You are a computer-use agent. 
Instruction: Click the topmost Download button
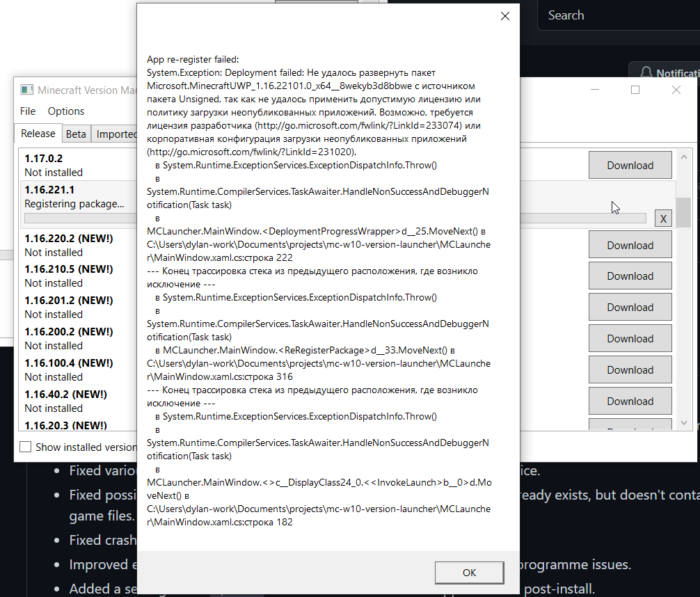(630, 165)
